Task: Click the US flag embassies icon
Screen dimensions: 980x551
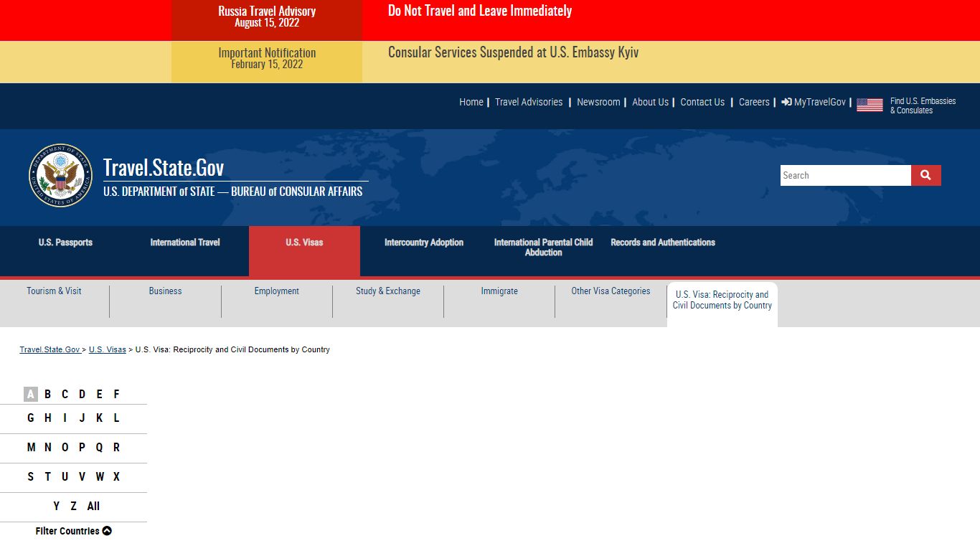Action: pos(870,105)
